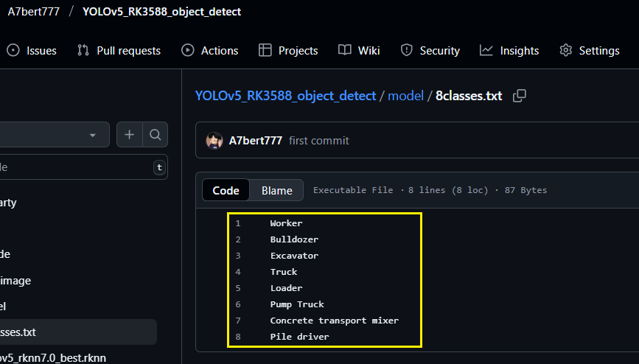Select the rknn7.0_best.rknn file in tree
Viewport: 639px width, 364px height.
tap(53, 358)
